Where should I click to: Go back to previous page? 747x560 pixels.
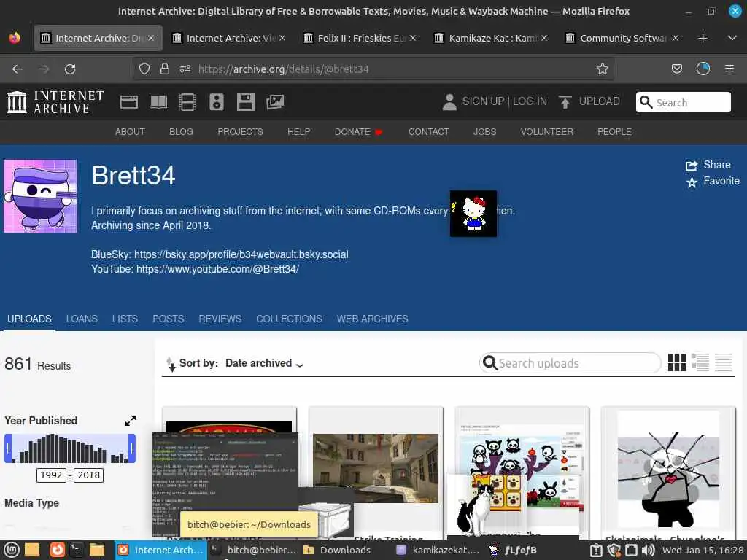[18, 69]
